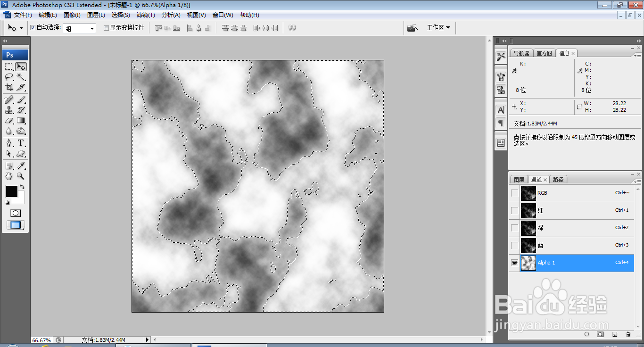Change screen mode button in toolbox

[16, 225]
